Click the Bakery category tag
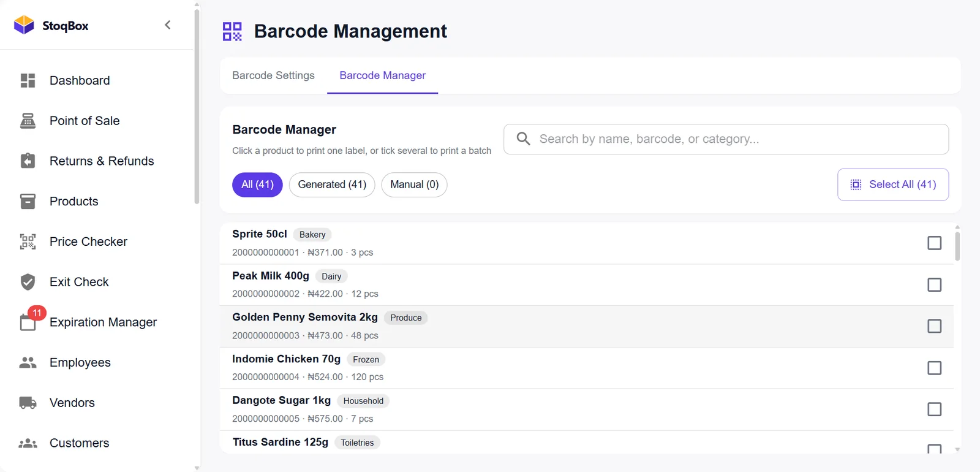980x472 pixels. pyautogui.click(x=312, y=235)
